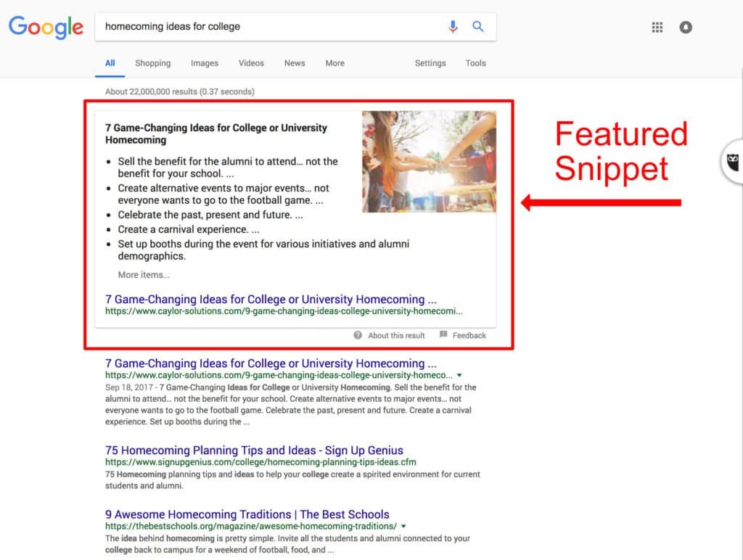The width and height of the screenshot is (743, 560).
Task: Click the thebestschools.org result URL
Action: (250, 526)
